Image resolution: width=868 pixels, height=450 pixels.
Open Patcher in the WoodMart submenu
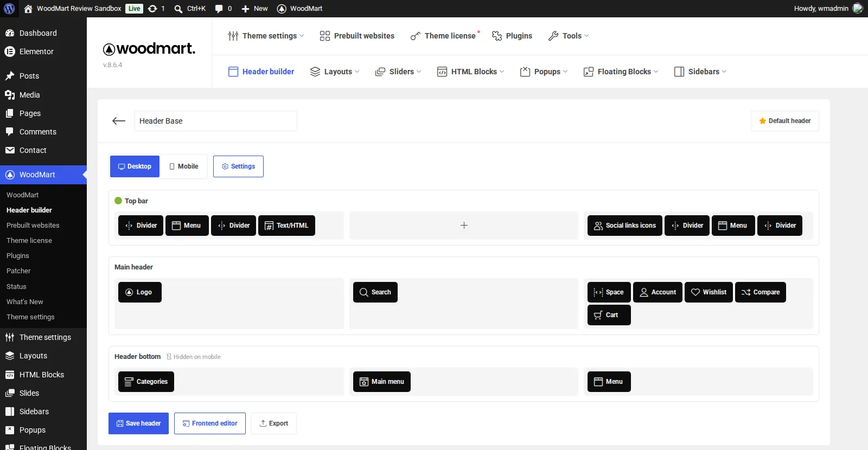(x=18, y=271)
